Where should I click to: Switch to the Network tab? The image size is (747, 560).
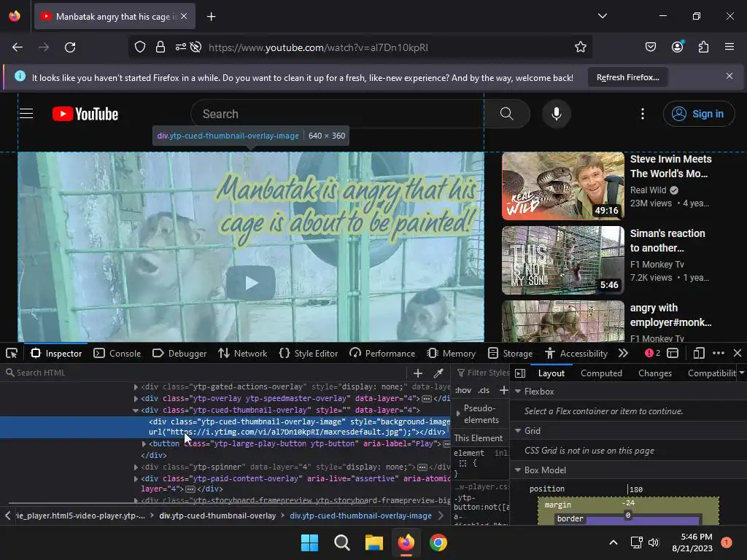pos(242,354)
